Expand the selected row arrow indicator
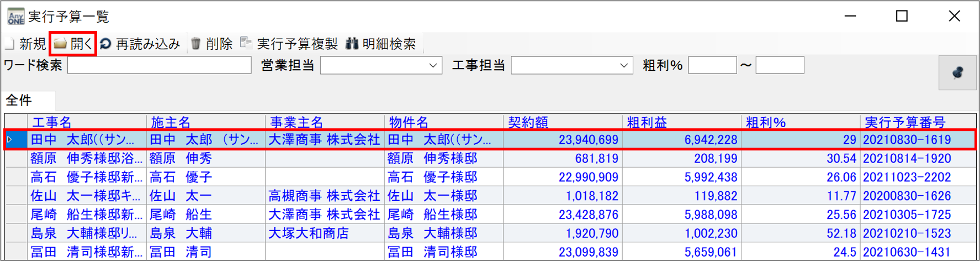 [x=10, y=140]
